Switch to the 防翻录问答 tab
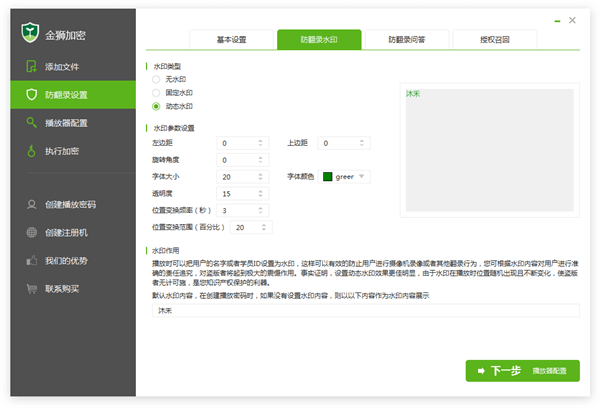 pyautogui.click(x=407, y=39)
